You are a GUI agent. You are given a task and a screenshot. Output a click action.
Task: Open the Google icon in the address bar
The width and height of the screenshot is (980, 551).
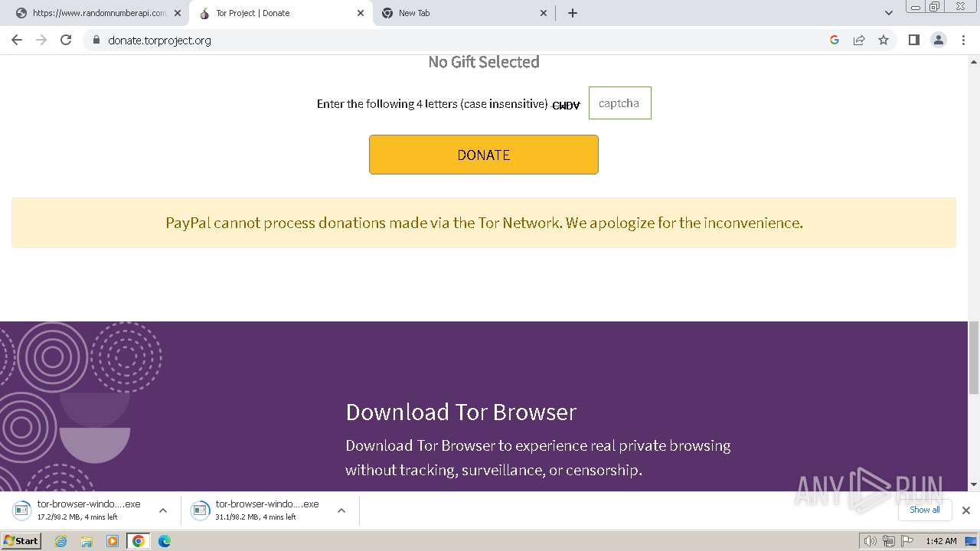point(835,40)
